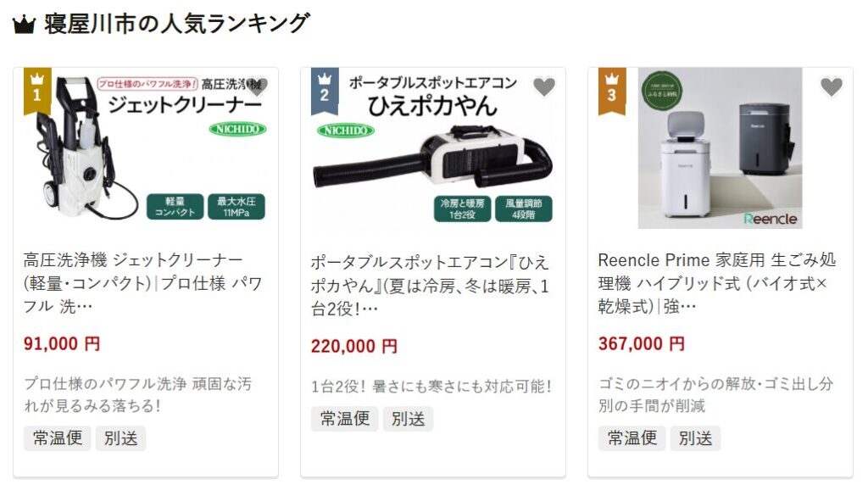This screenshot has height=490, width=868.
Task: Toggle heart on portable spot air conditioner
Action: pyautogui.click(x=543, y=86)
